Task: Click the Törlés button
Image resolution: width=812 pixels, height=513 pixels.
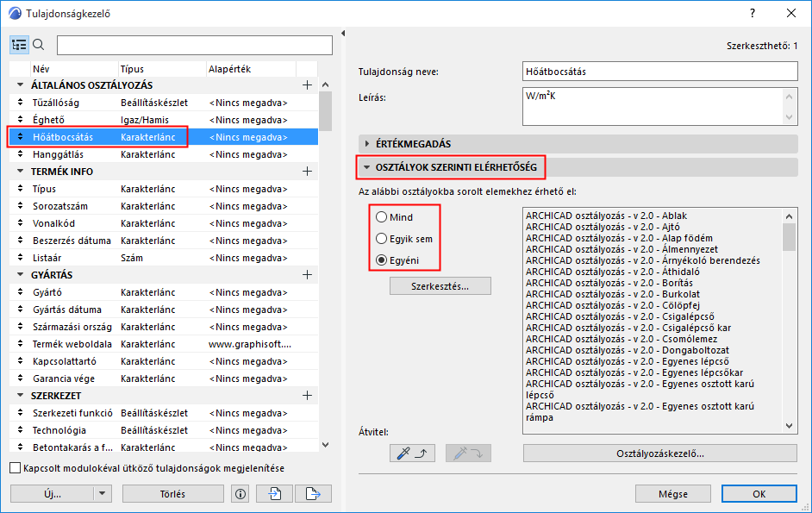Action: (173, 494)
